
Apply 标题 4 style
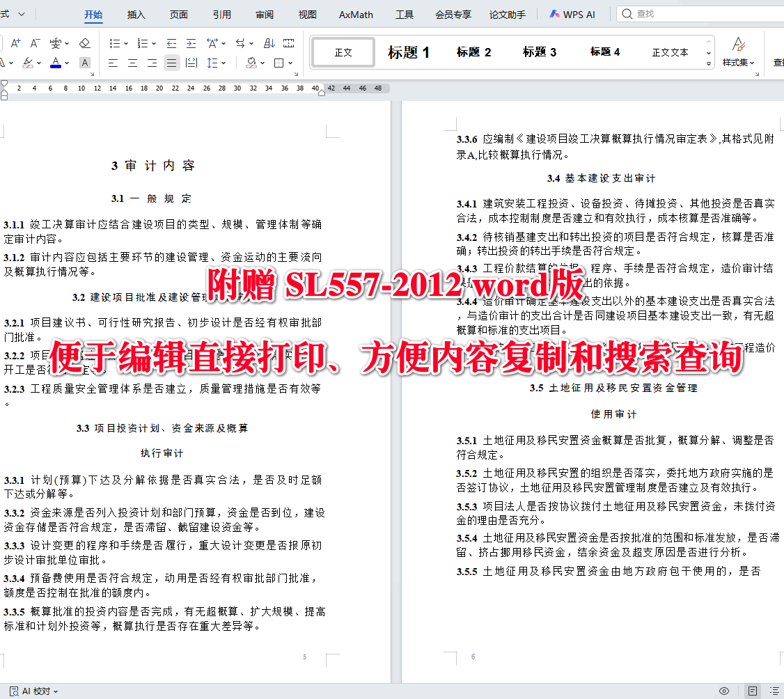click(604, 52)
